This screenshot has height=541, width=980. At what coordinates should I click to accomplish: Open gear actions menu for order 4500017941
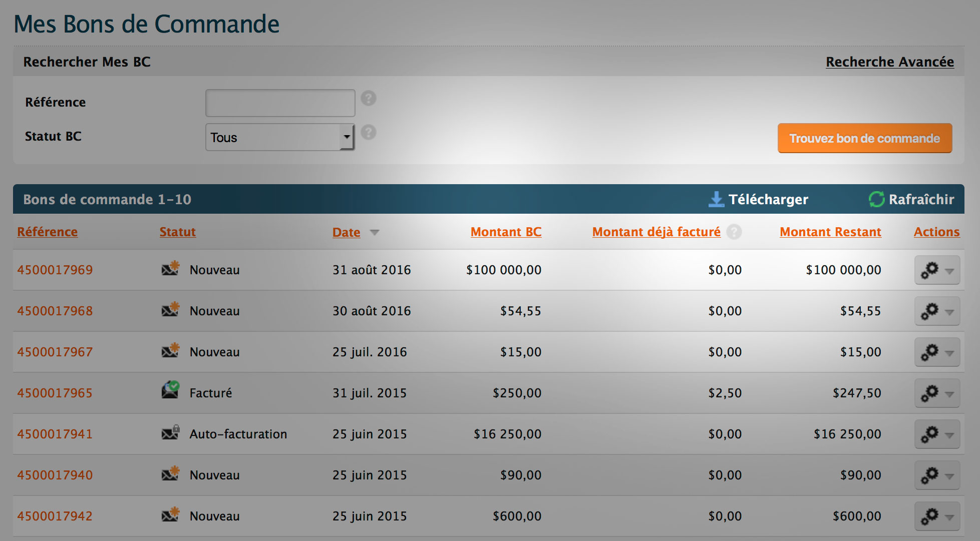(937, 434)
